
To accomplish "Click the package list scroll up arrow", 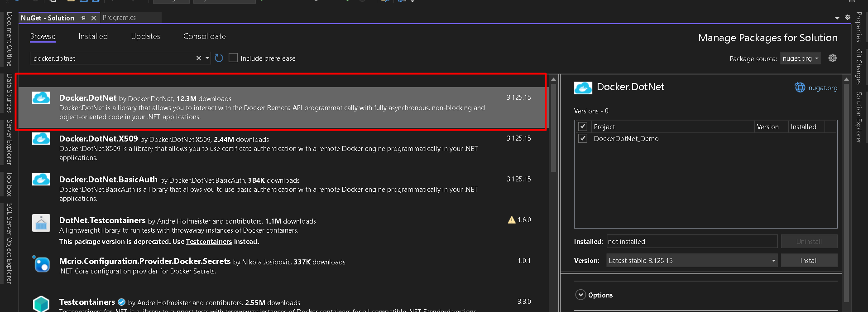I will point(553,79).
